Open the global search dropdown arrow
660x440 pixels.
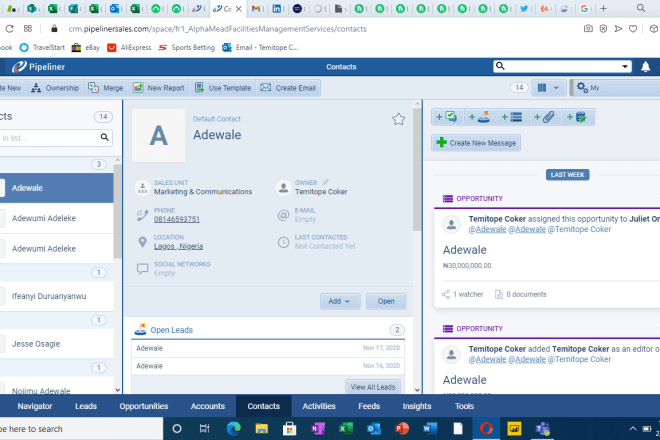(x=625, y=67)
